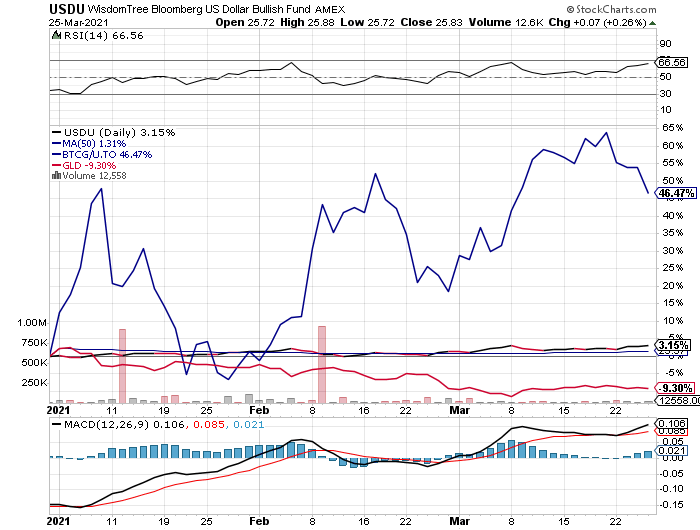Screen dimensions: 700x530
Task: Click the Feb label under the price panel
Action: [259, 410]
